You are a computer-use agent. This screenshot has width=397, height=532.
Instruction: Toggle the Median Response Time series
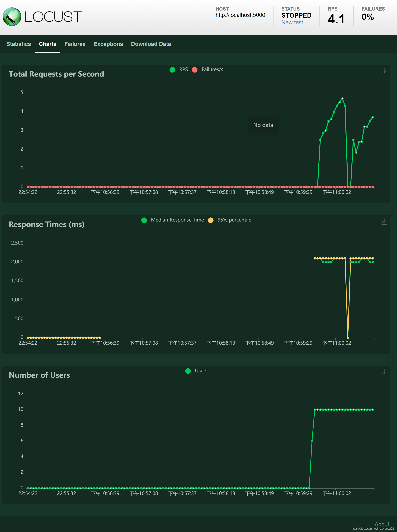173,220
